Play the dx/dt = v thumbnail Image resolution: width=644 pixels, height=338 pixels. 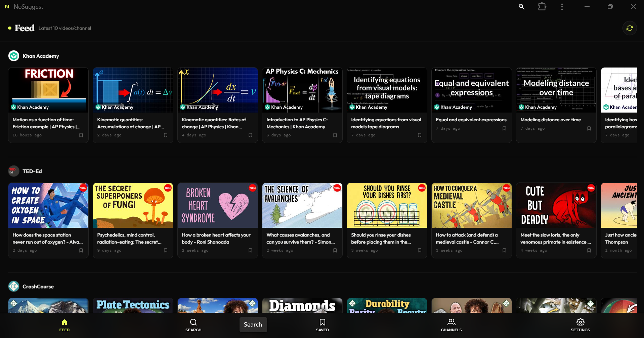(x=218, y=90)
